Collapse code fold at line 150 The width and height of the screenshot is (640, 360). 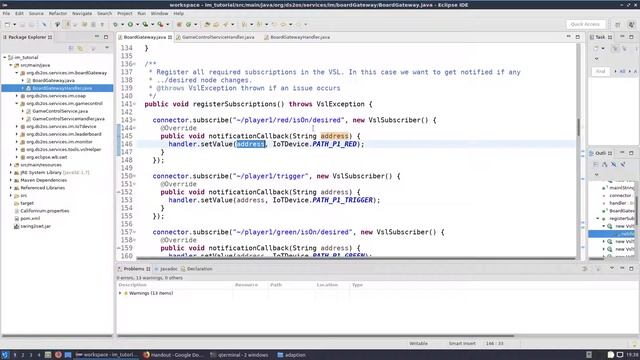[x=135, y=176]
